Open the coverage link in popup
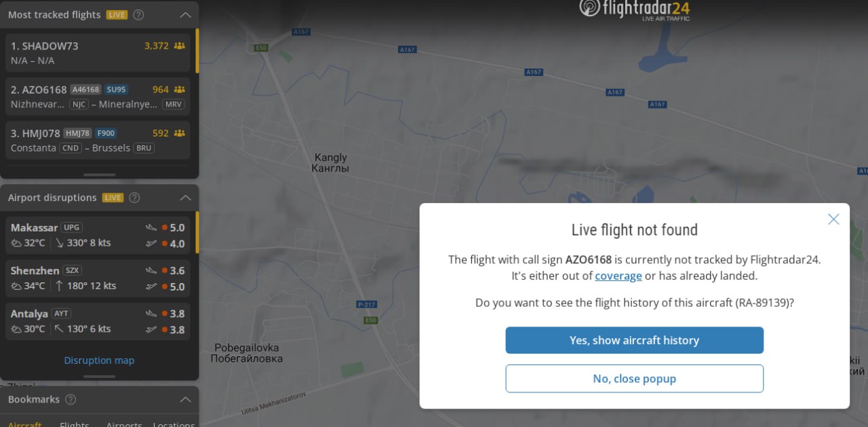The image size is (868, 427). click(x=618, y=276)
